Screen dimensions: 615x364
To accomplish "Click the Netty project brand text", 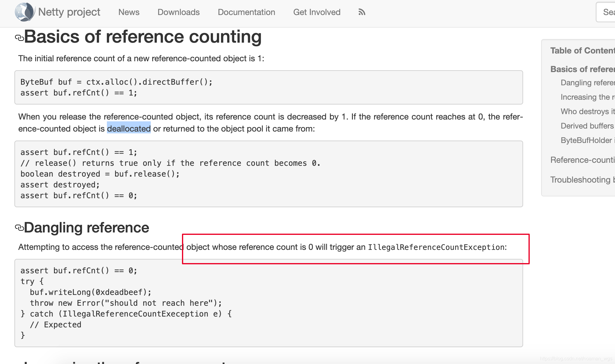I will click(69, 12).
